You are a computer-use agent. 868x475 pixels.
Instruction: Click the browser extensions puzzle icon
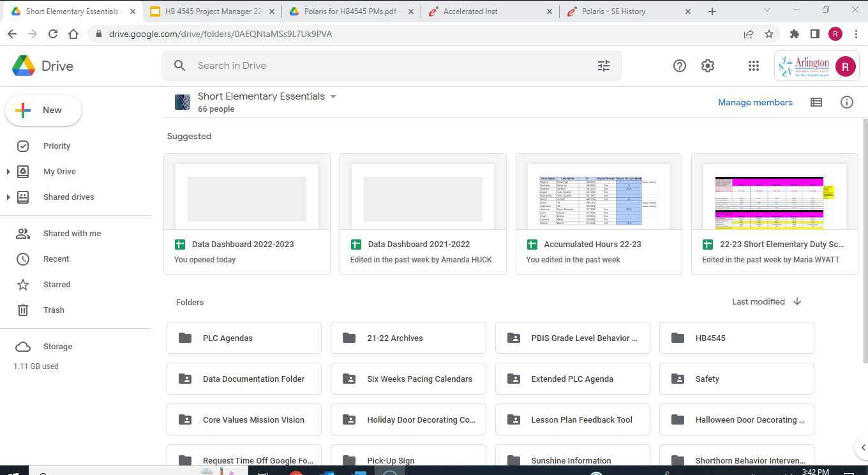pos(795,34)
